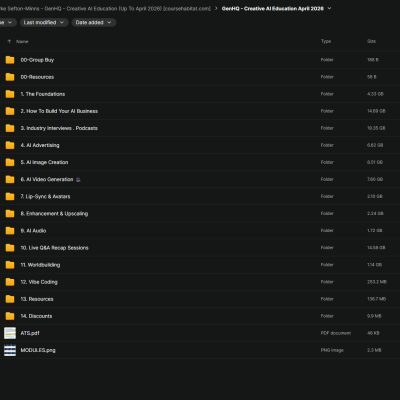Open the partially visible filter chip left of Last modified
This screenshot has height=400, width=400.
click(7, 22)
